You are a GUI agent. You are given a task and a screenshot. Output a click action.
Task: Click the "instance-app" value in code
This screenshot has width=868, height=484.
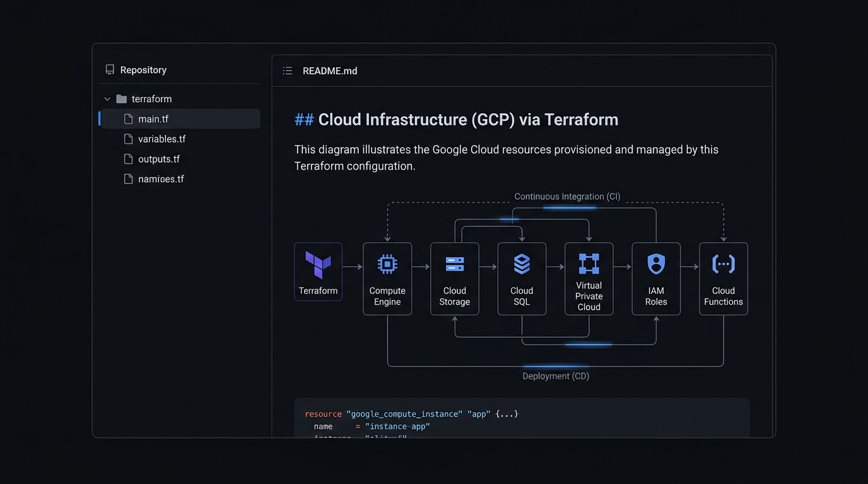coord(397,427)
